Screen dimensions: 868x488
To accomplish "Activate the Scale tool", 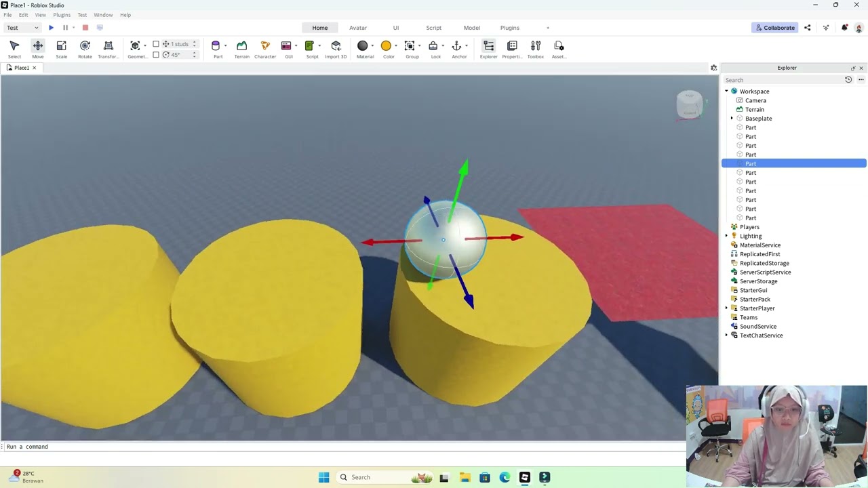I will (61, 49).
